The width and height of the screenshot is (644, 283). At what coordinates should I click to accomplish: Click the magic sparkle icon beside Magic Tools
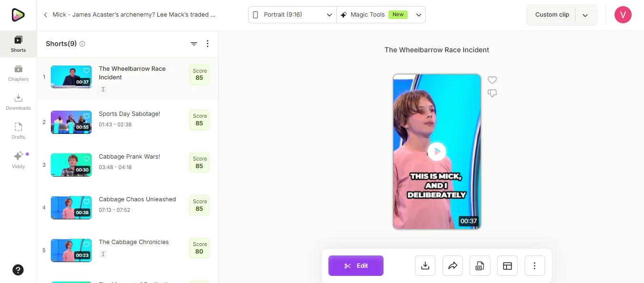tap(344, 15)
